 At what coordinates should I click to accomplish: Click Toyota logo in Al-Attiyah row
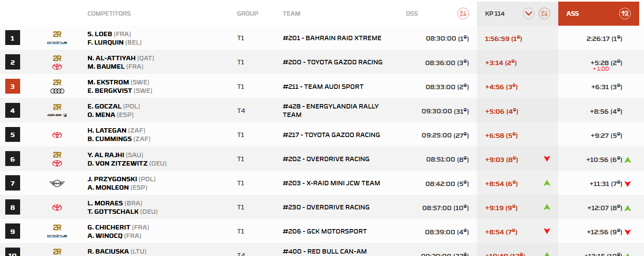(57, 67)
